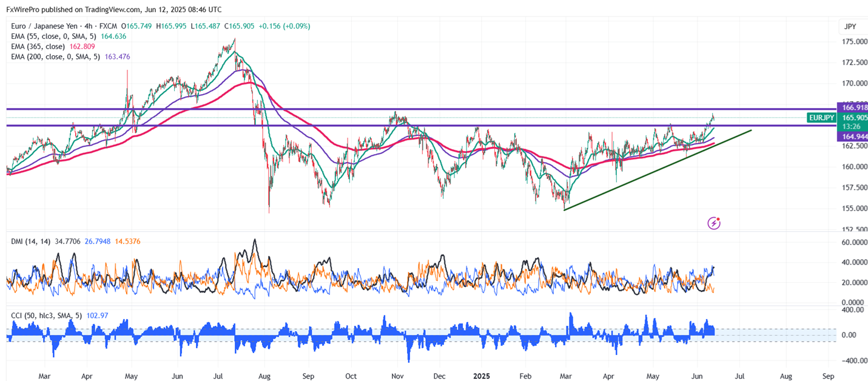The width and height of the screenshot is (868, 381).
Task: Click the orange DMI value 14.5376
Action: [x=128, y=243]
